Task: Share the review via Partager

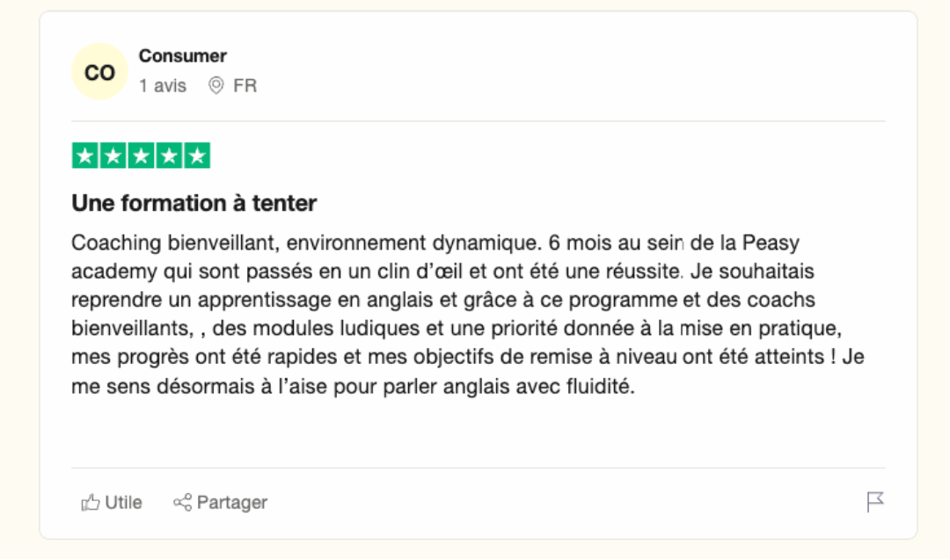Action: click(x=219, y=501)
